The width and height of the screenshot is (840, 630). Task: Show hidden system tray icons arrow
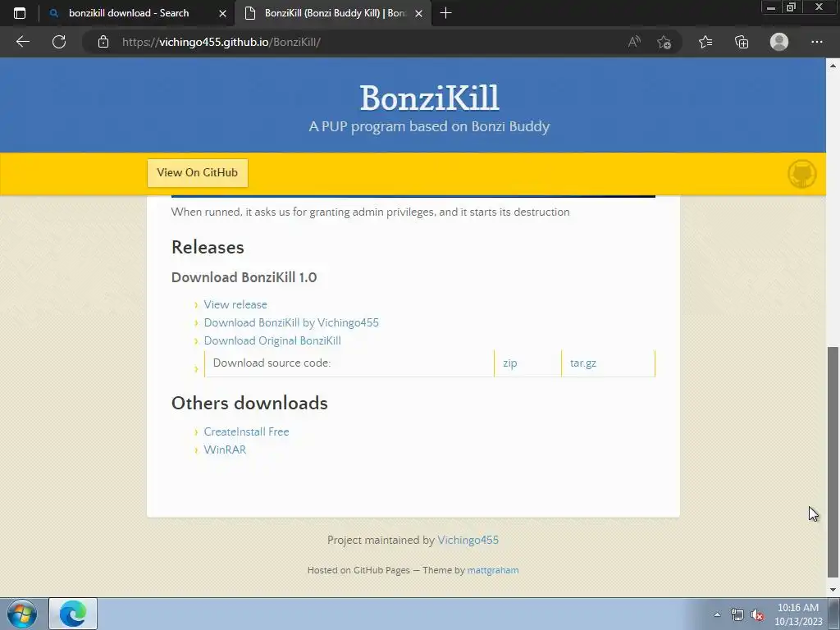(717, 614)
